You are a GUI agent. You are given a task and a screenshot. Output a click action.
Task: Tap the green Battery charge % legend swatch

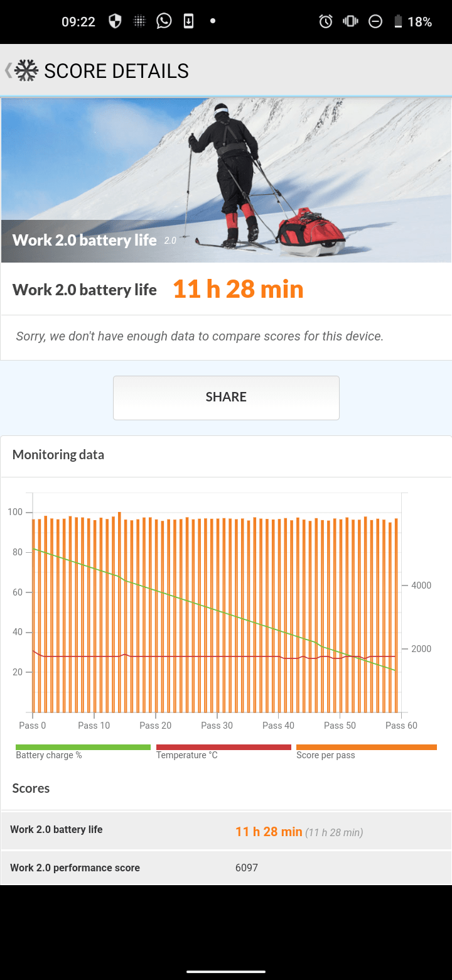[x=83, y=748]
